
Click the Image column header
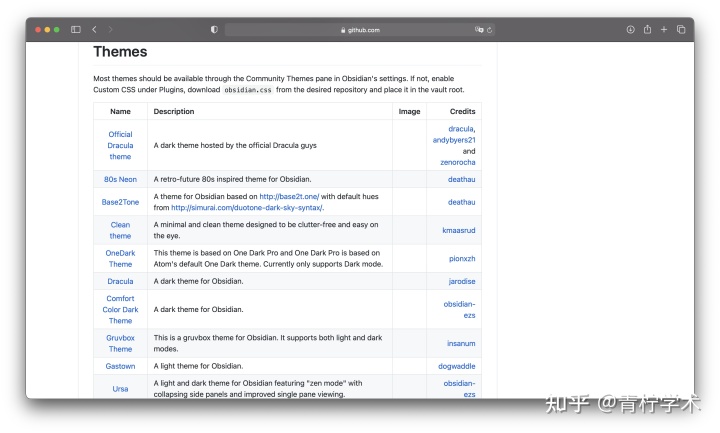point(409,111)
